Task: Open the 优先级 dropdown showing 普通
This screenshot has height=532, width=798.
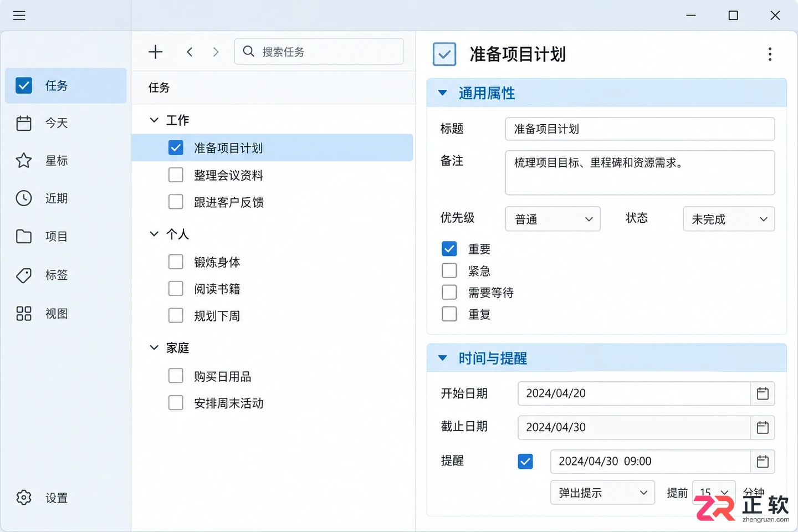Action: click(553, 219)
